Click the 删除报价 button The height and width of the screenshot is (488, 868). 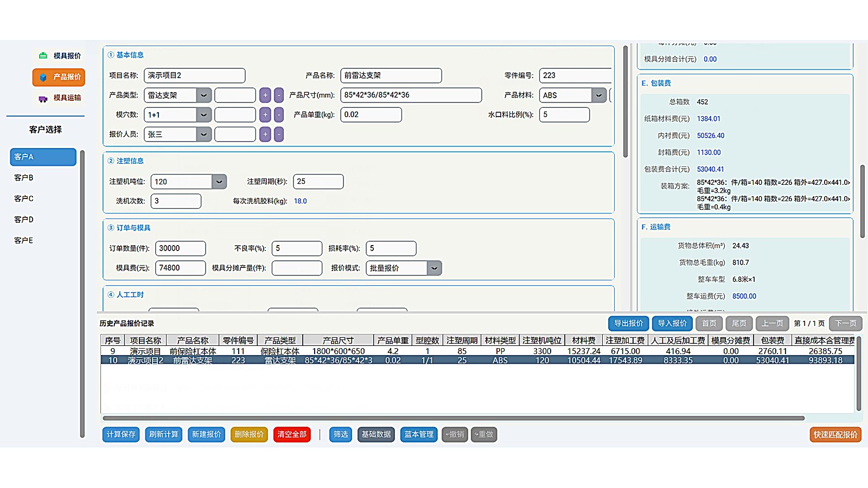(x=250, y=435)
